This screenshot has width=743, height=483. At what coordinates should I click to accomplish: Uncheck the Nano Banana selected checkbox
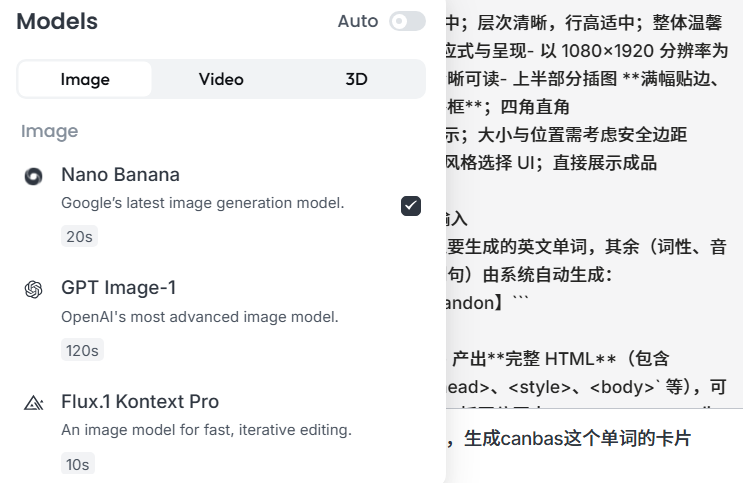click(x=411, y=206)
